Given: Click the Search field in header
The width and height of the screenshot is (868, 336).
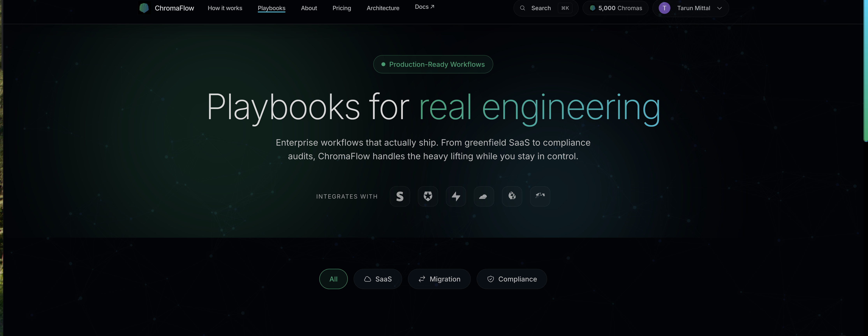Looking at the screenshot, I should [x=541, y=8].
